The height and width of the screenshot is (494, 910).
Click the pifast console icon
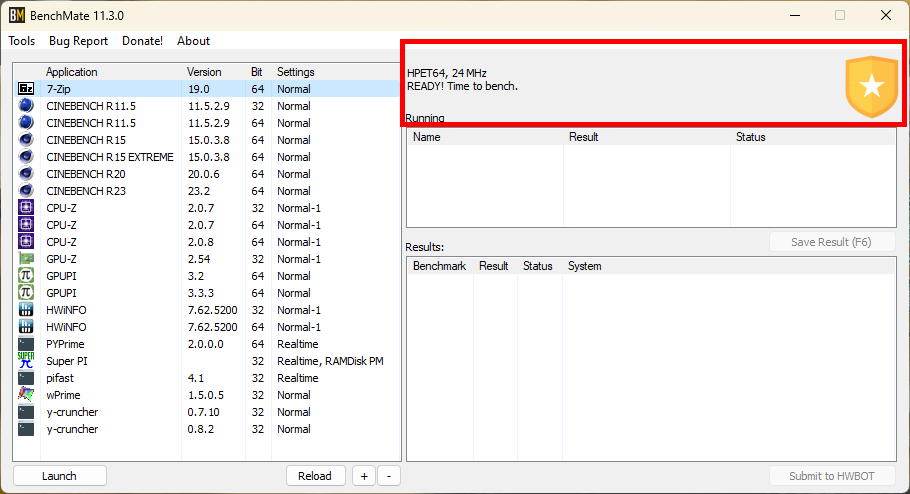(26, 378)
